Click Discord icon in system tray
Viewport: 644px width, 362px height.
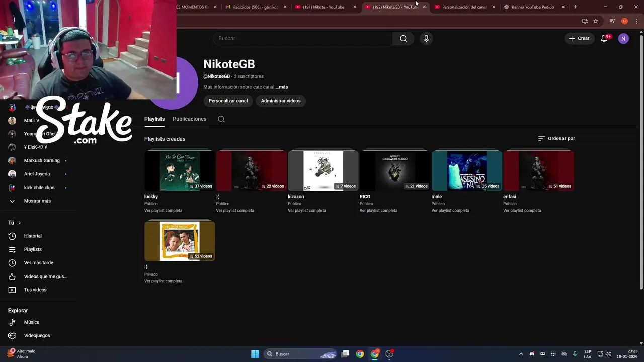(532, 354)
